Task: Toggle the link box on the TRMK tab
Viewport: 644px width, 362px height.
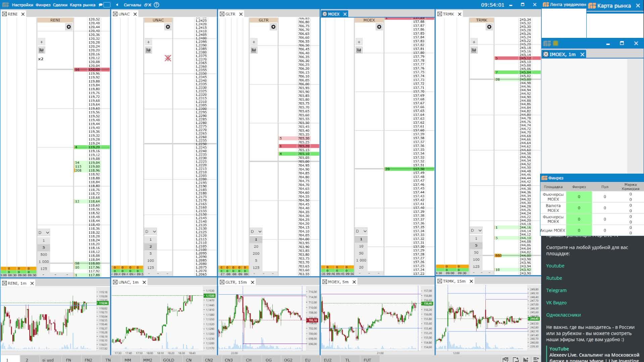Action: tap(439, 14)
